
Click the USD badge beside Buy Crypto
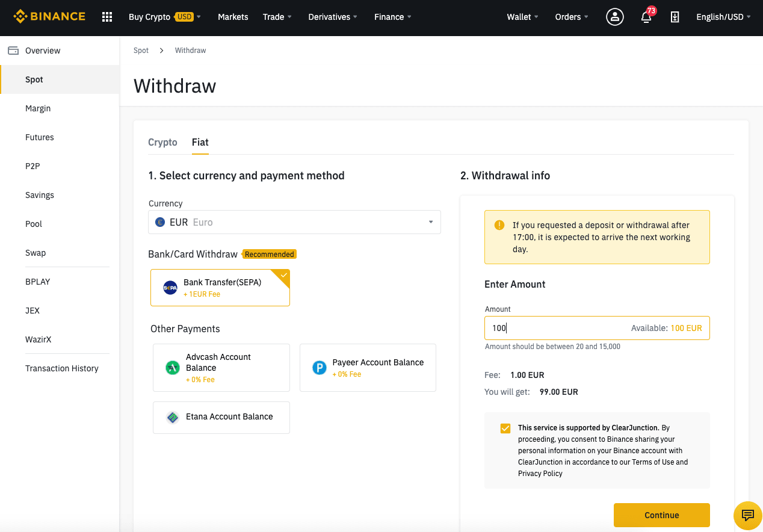[184, 17]
